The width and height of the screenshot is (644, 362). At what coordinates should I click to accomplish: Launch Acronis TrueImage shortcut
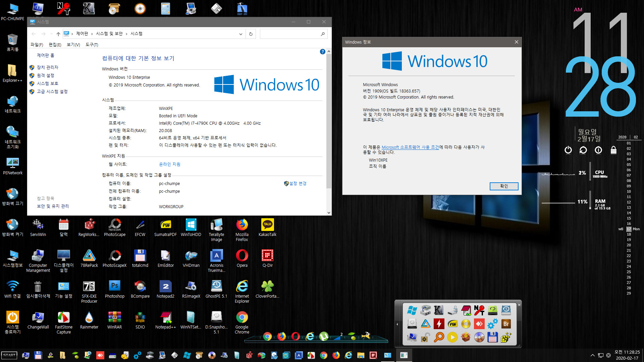pos(216,261)
